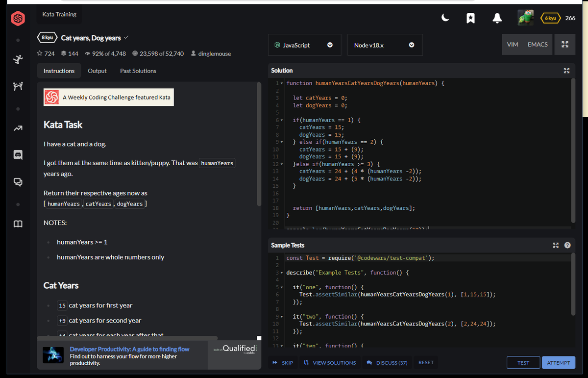Click RESET to restore the code
Image resolution: width=588 pixels, height=378 pixels.
pos(426,363)
